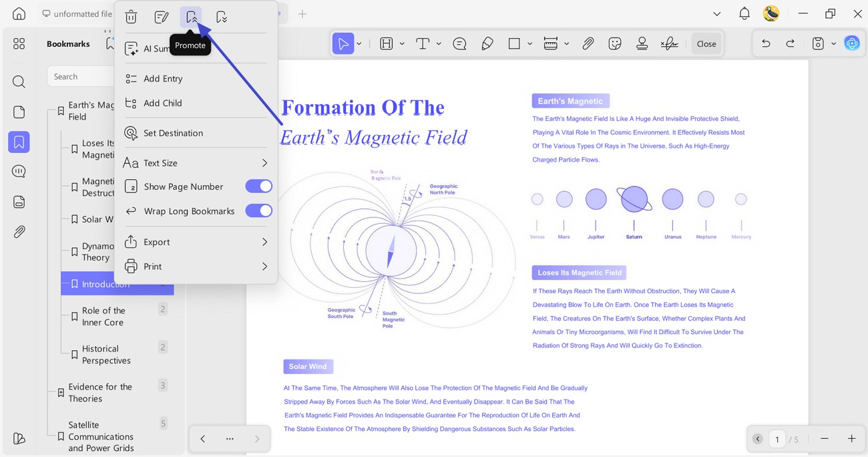Open the rectangle shape dropdown arrow
Viewport: 868px width, 457px height.
pos(529,43)
